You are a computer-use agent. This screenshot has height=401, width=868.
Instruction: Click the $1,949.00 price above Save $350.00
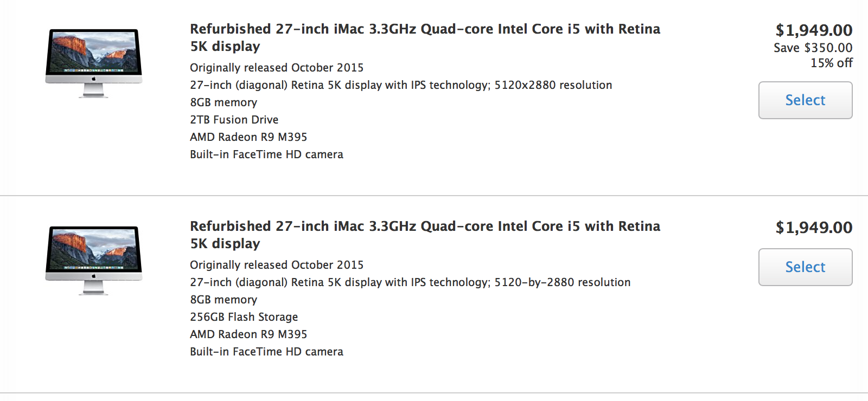tap(814, 30)
